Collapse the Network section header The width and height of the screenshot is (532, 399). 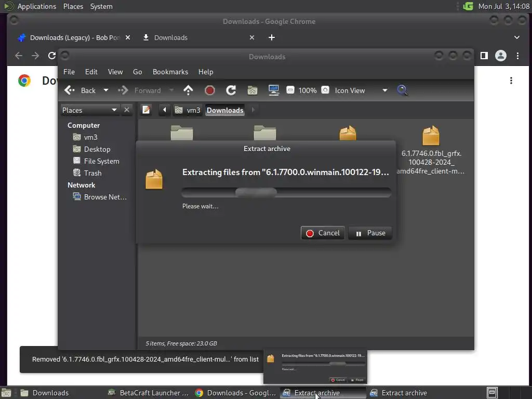coord(81,185)
